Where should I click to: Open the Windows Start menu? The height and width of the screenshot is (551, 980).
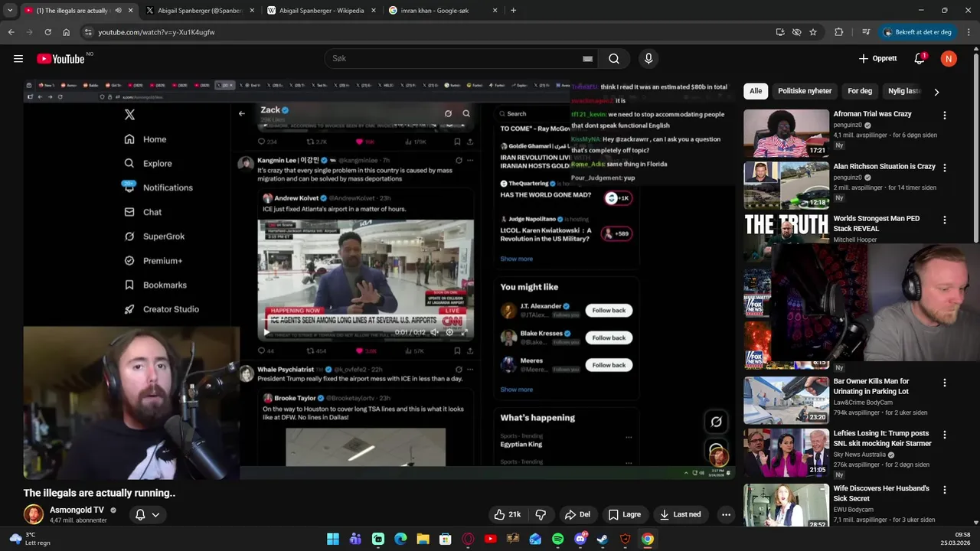pyautogui.click(x=333, y=539)
